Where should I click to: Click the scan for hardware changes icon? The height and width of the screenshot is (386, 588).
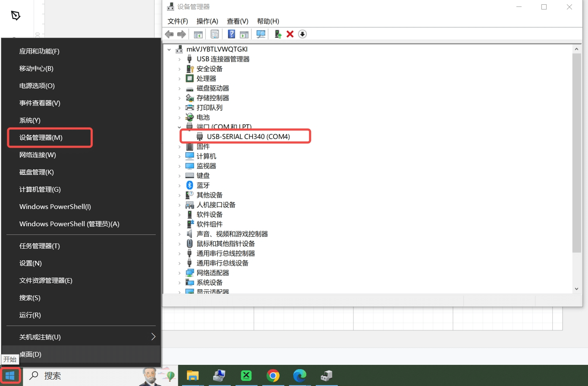click(x=261, y=34)
